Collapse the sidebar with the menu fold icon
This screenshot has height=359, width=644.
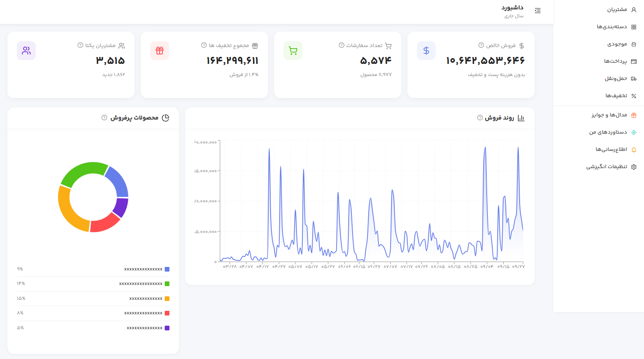(x=537, y=11)
